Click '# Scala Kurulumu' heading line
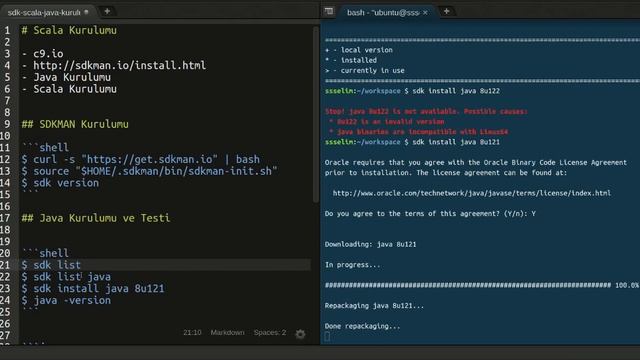The image size is (640, 360). click(x=69, y=30)
